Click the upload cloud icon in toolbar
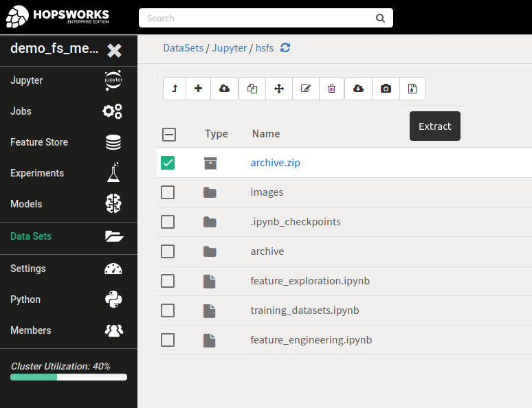 224,89
